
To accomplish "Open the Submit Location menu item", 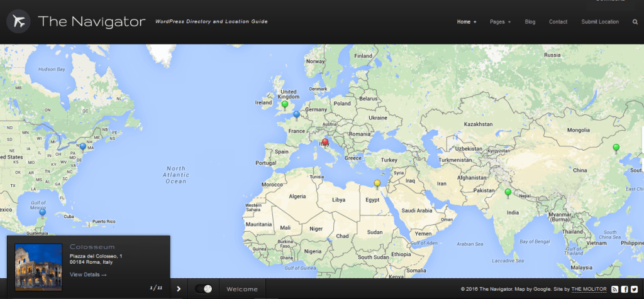I will pos(599,22).
